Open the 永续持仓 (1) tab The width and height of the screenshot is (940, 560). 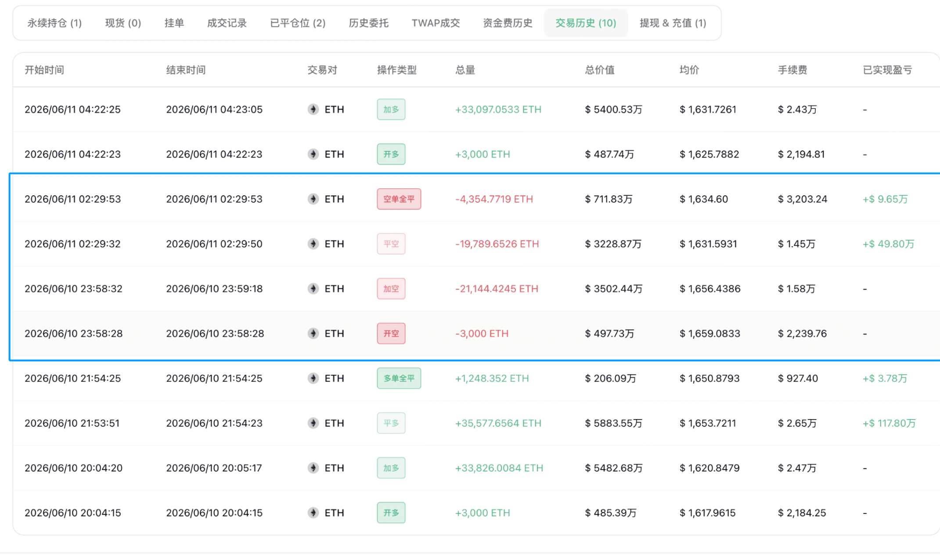[x=54, y=23]
